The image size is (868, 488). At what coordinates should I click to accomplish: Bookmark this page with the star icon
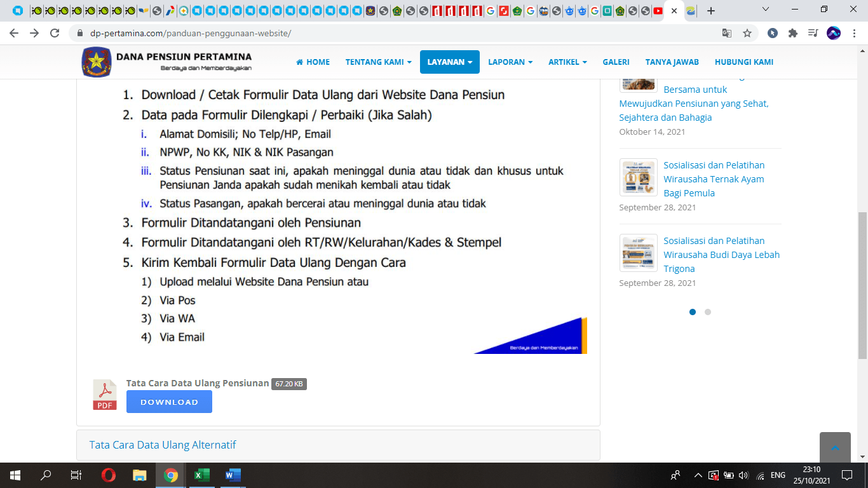[747, 33]
